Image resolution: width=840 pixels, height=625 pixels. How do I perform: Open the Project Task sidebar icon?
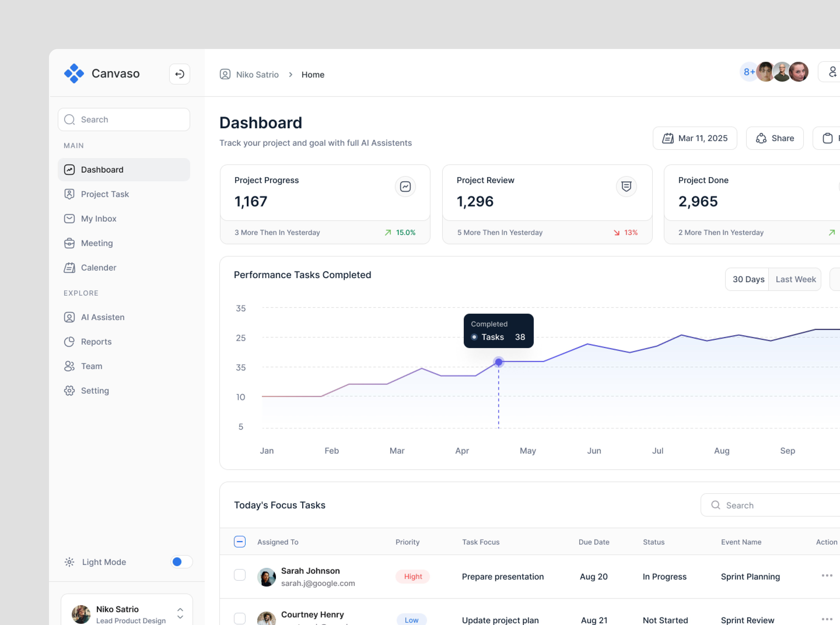pyautogui.click(x=70, y=194)
